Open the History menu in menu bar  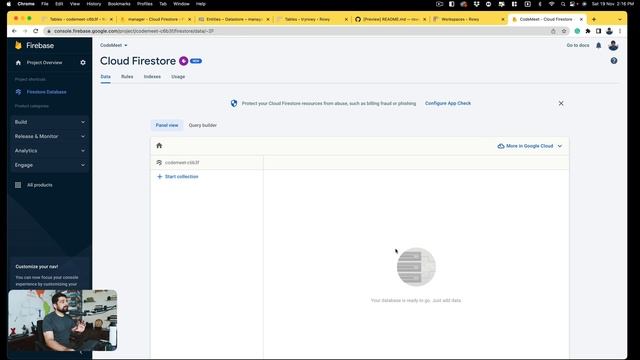click(x=93, y=4)
